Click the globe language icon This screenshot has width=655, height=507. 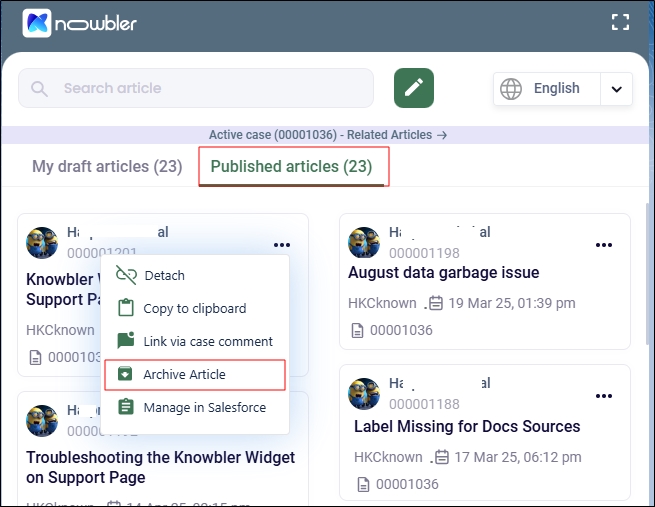(511, 89)
